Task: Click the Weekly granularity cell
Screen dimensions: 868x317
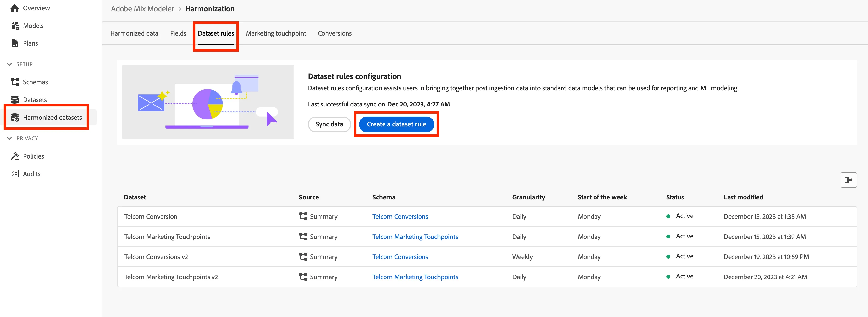Action: coord(522,257)
